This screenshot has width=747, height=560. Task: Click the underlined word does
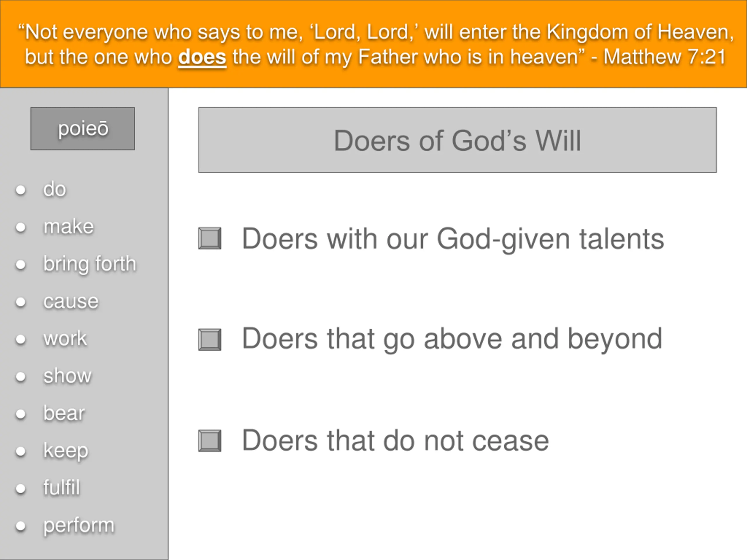(202, 57)
